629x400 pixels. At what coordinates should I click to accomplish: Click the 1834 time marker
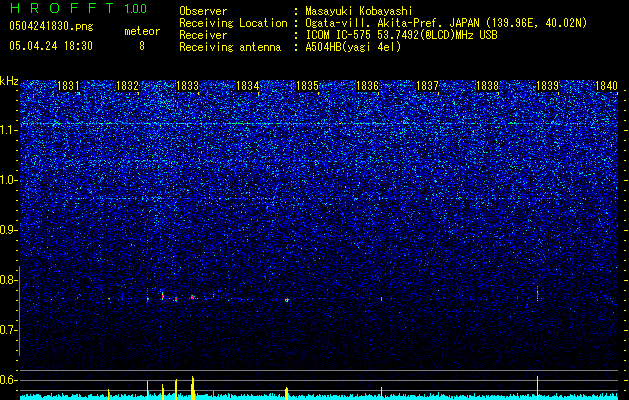coord(248,86)
